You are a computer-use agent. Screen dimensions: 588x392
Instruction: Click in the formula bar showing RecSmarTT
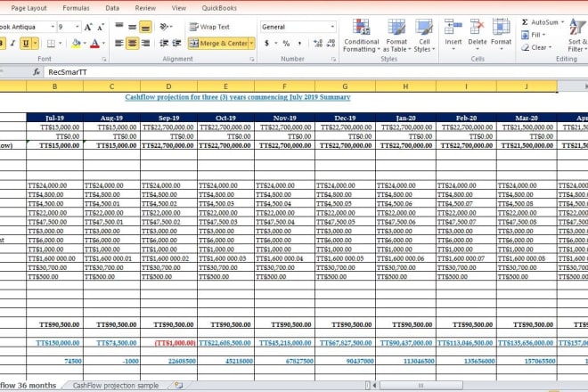[315, 72]
